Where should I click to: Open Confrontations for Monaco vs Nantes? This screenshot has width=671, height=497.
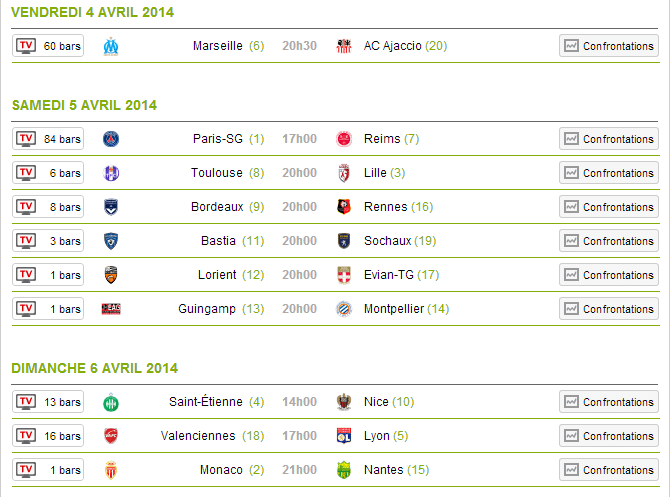[x=609, y=470]
